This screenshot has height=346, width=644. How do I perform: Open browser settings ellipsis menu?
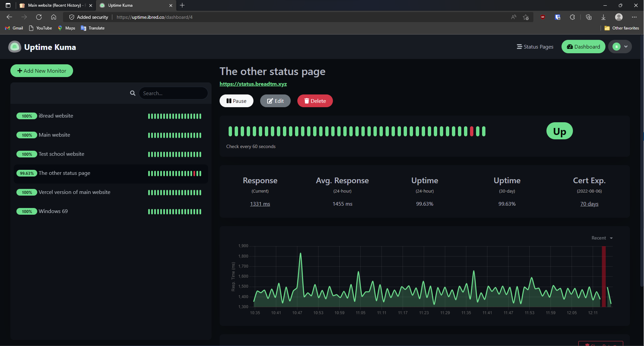tap(634, 17)
